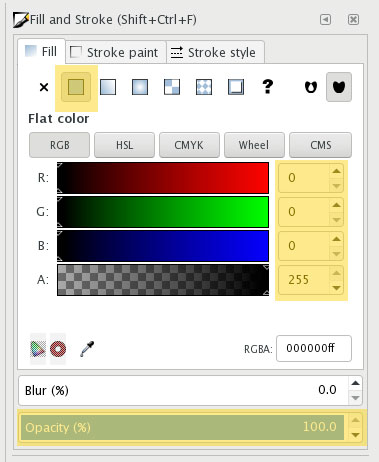Select the No paint X icon
379x462 pixels.
point(44,87)
